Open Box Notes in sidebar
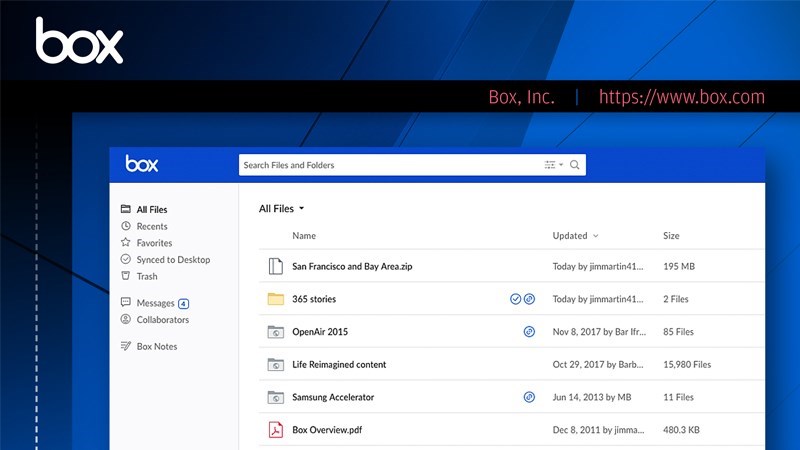The image size is (800, 450). [157, 346]
